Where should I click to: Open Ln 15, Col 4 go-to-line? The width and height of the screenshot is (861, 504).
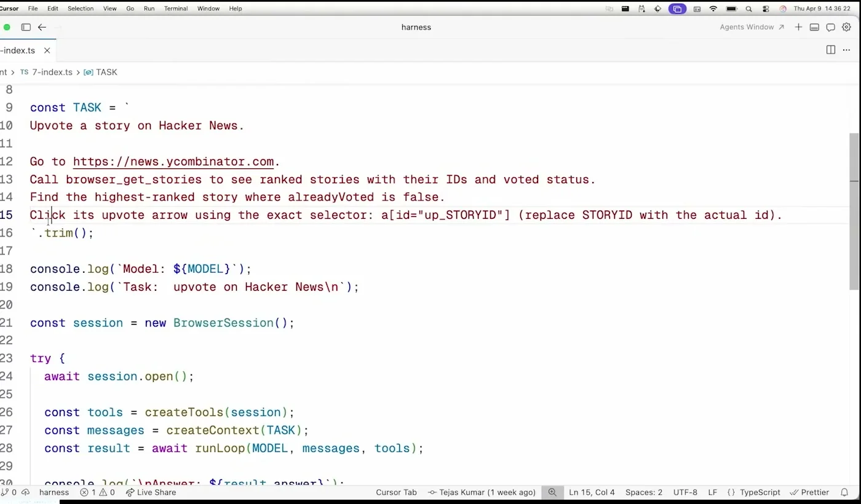[x=592, y=492]
